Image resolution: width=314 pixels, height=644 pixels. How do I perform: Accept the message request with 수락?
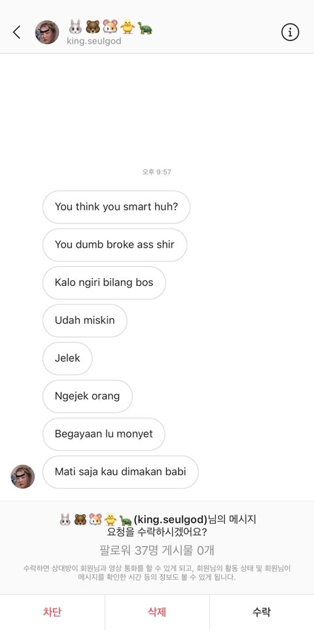(x=261, y=612)
